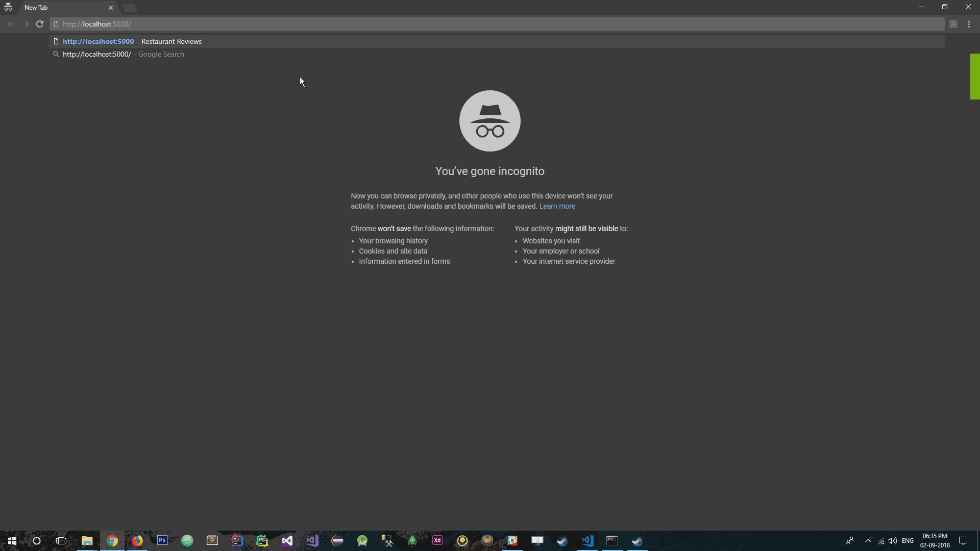
Task: Show hidden system tray icons
Action: [x=868, y=541]
